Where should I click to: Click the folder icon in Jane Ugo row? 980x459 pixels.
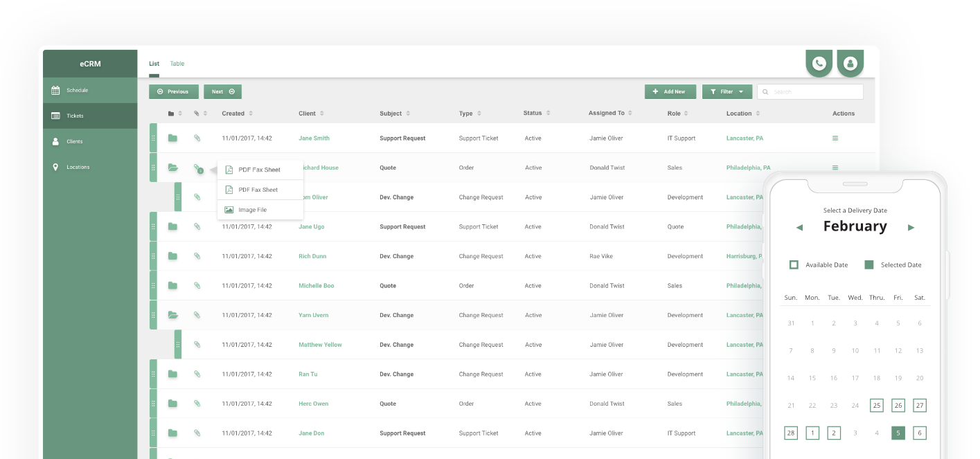[x=172, y=226]
